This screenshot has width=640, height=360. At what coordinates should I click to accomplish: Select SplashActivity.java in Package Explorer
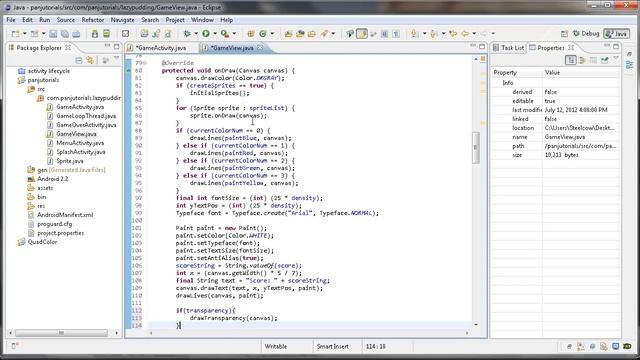[81, 152]
